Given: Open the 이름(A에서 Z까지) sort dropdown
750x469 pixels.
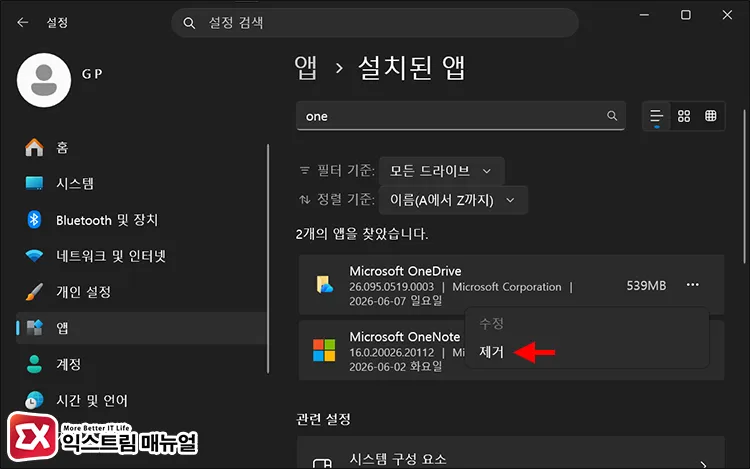Looking at the screenshot, I should 453,200.
